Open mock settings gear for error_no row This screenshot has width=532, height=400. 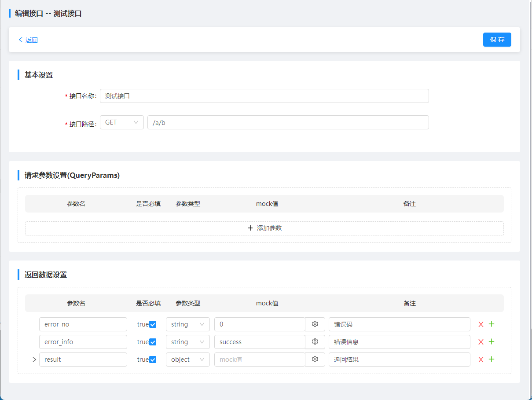click(x=315, y=324)
